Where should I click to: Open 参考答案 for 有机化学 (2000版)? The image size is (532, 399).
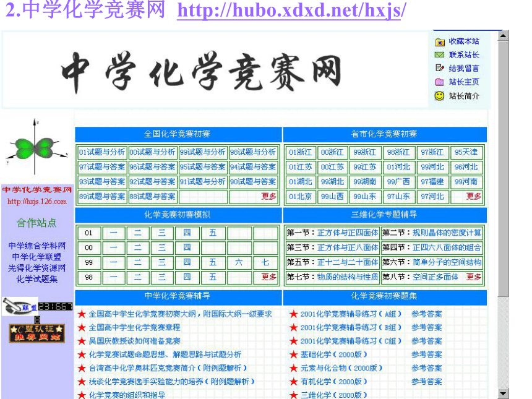click(426, 382)
